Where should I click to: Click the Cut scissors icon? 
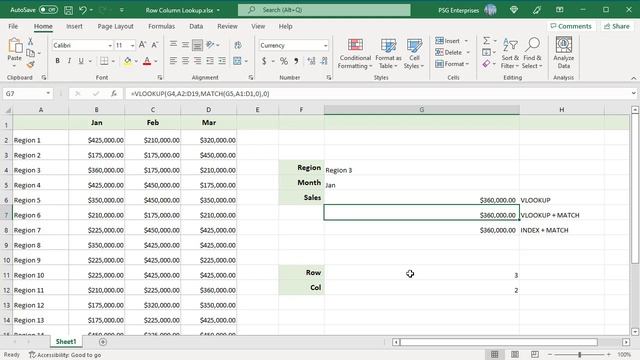click(x=30, y=42)
